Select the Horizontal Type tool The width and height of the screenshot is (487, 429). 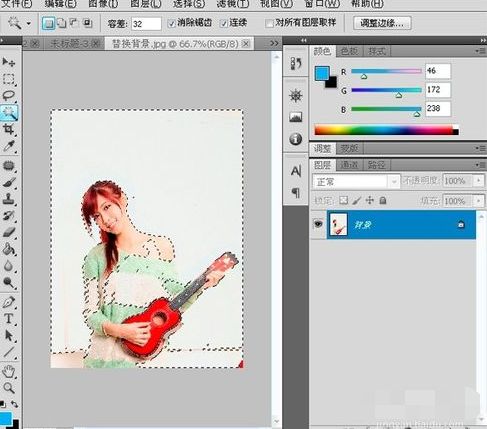point(8,319)
